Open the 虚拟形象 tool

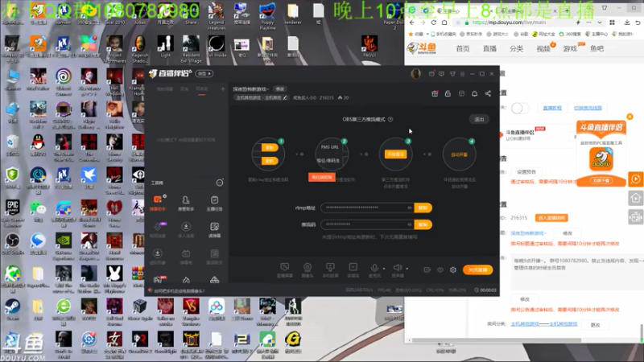pos(158,256)
